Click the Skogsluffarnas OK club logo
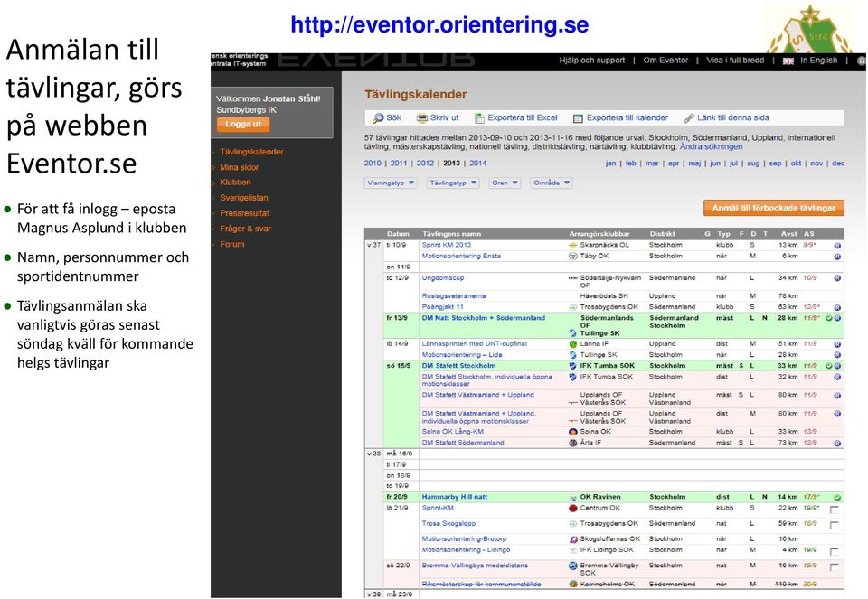The width and height of the screenshot is (868, 599). (x=573, y=538)
